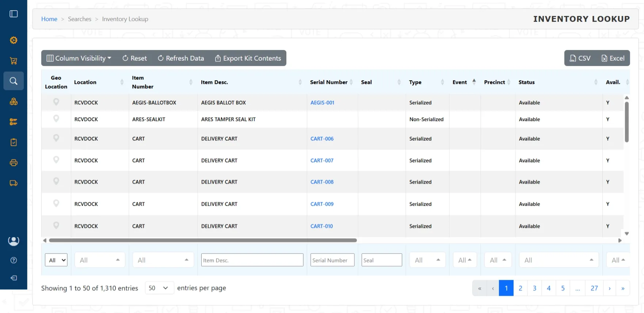Click geo location pin for CART-009 row

(56, 203)
